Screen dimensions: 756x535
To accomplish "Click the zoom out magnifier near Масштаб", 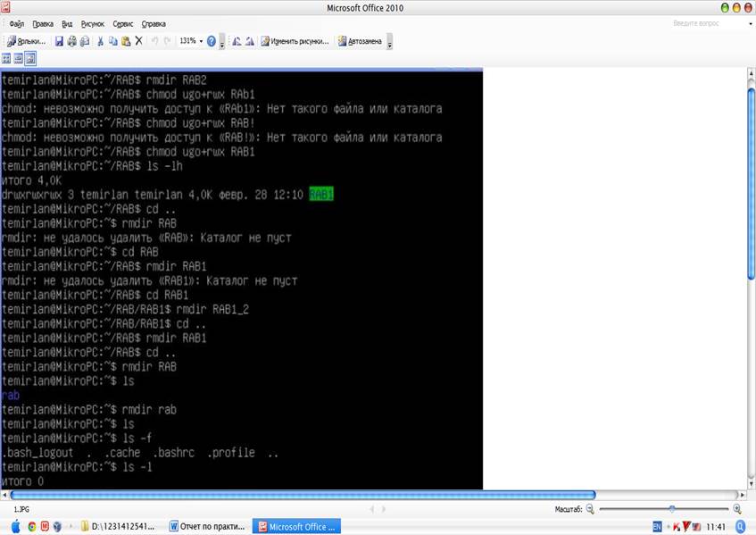I will 590,509.
